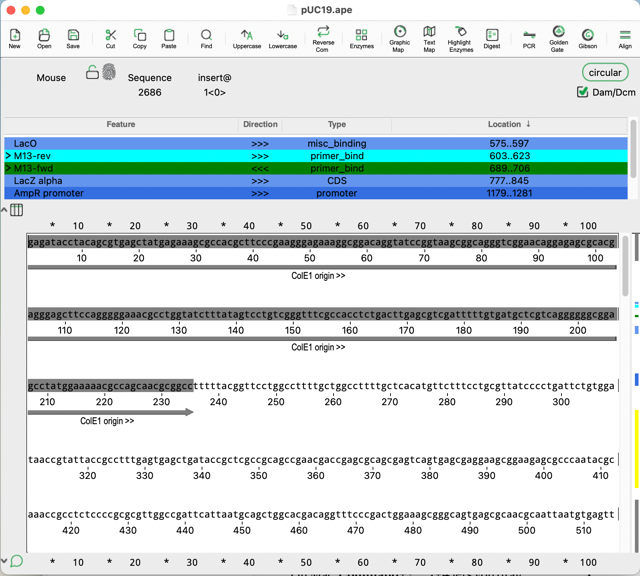Toggle the sequence lock icon
Screen dimensions: 640x576
coord(92,72)
